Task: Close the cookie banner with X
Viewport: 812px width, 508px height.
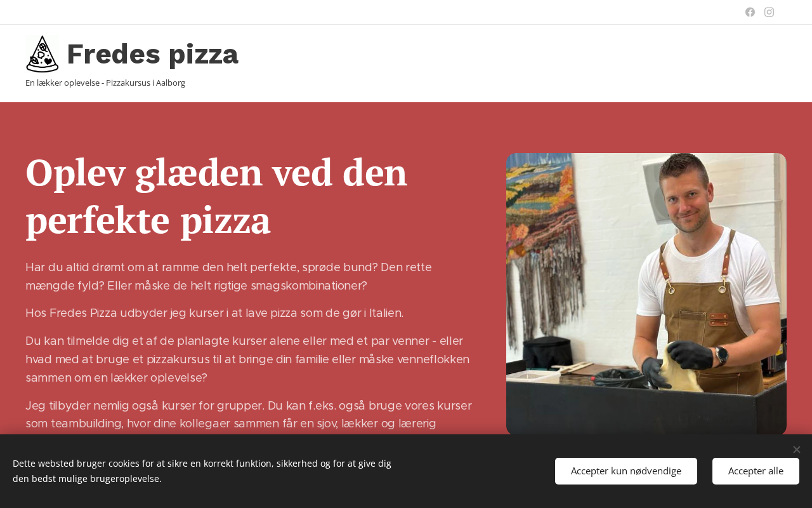Action: pyautogui.click(x=797, y=450)
